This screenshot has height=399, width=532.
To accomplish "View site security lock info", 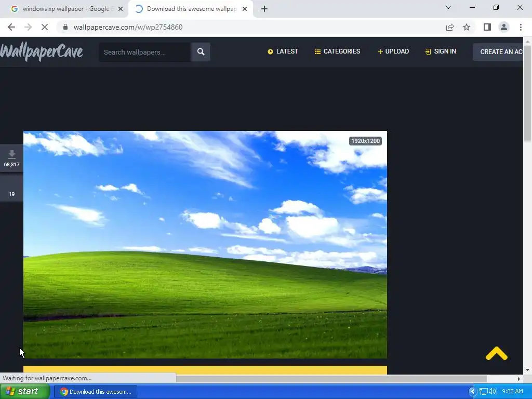I will tap(65, 27).
